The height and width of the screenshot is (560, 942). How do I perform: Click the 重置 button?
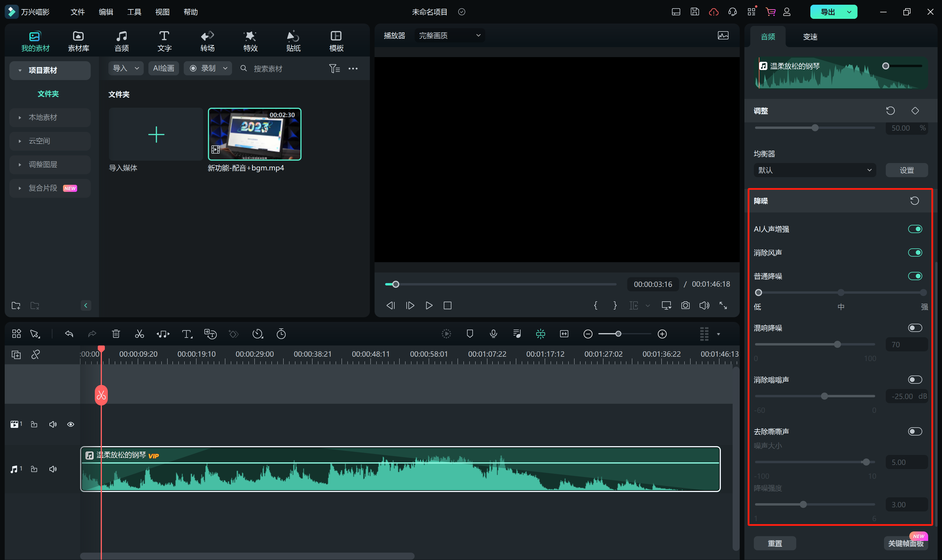pos(774,544)
